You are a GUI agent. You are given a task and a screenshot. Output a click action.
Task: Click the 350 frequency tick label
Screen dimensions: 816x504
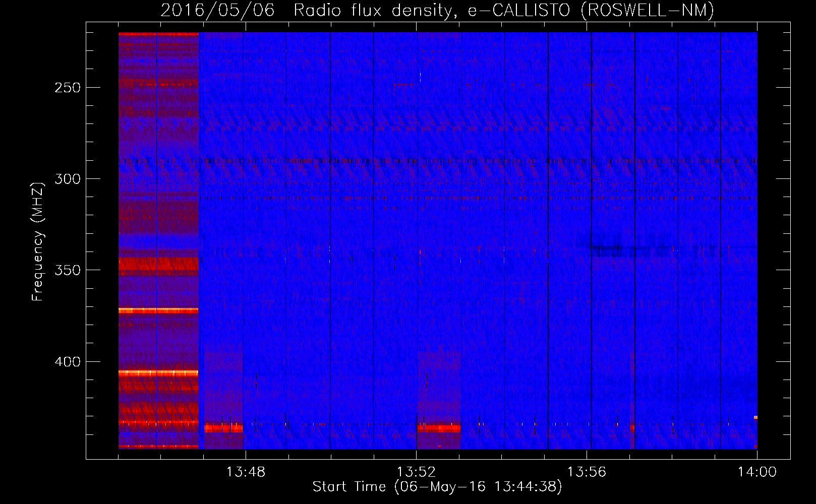coord(68,270)
